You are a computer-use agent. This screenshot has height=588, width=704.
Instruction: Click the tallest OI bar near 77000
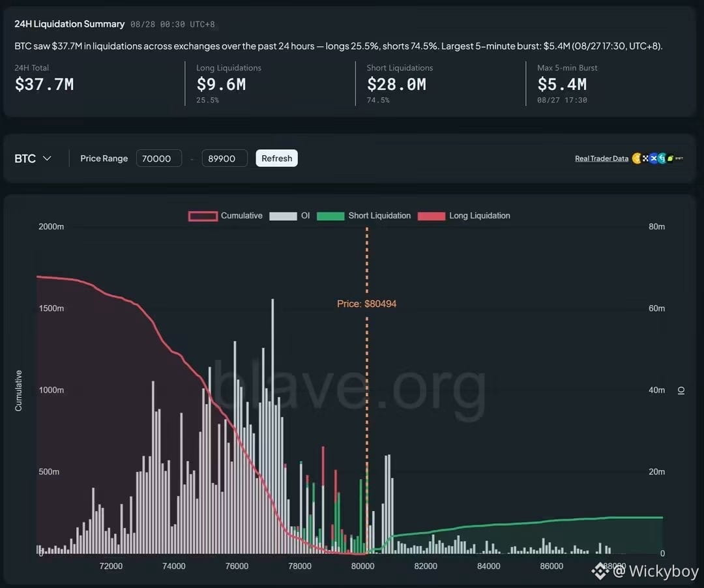pos(272,426)
